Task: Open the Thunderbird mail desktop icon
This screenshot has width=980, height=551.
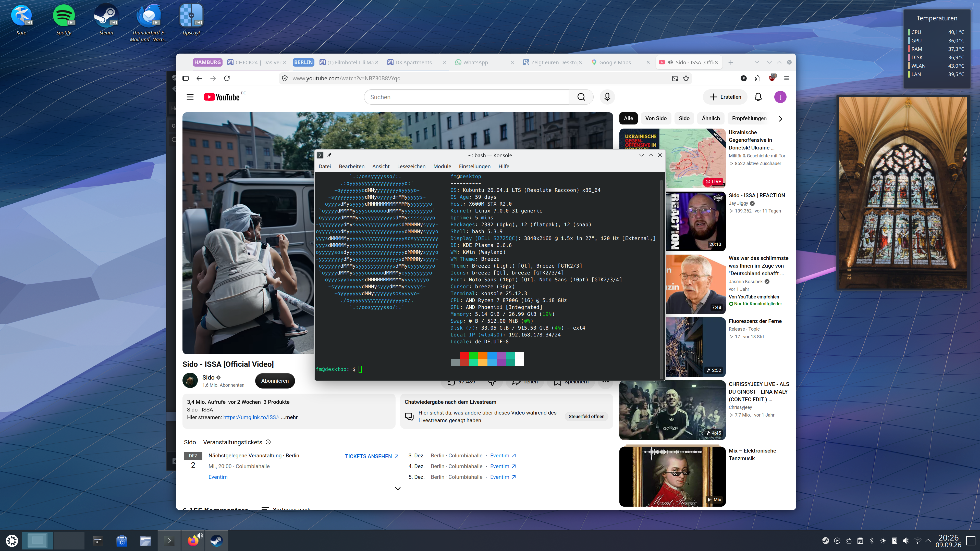Action: (x=148, y=23)
